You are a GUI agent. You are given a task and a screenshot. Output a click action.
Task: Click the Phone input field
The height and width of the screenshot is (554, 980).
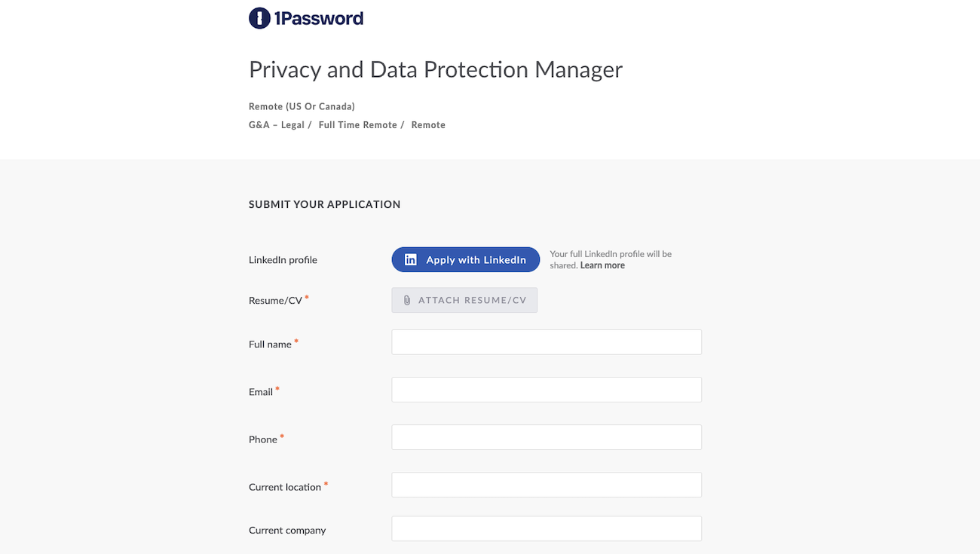[x=546, y=436]
